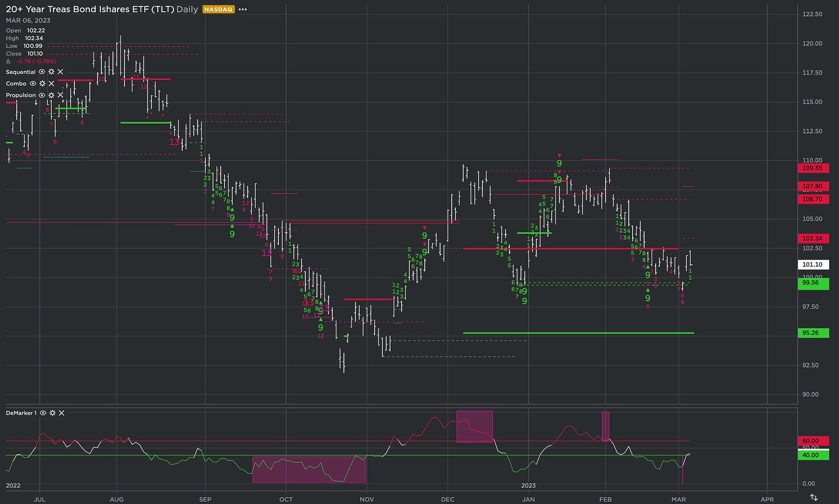Click the 122.50 price axis label
The image size is (839, 504).
tap(812, 14)
